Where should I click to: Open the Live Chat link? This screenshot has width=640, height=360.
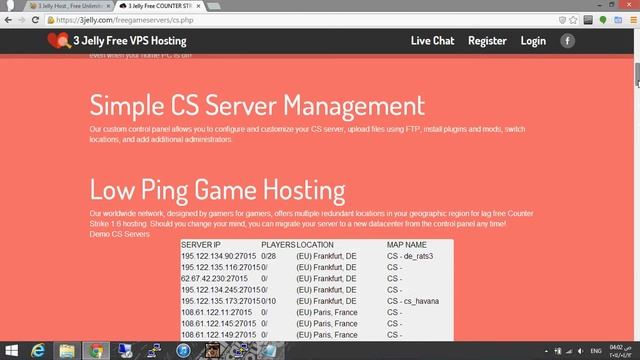(x=432, y=41)
